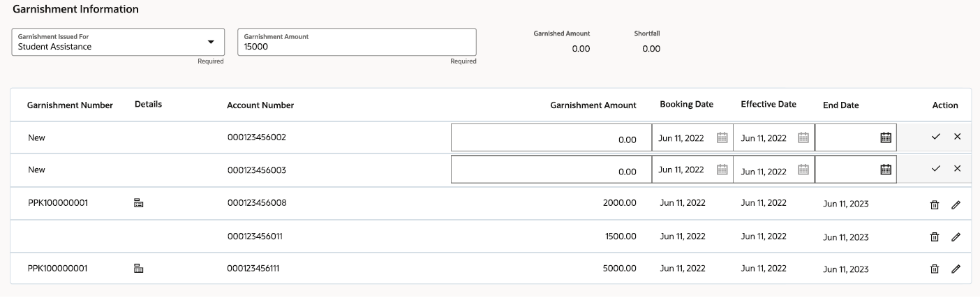Click amount field for account 000123456003
The height and width of the screenshot is (300, 980).
point(551,170)
